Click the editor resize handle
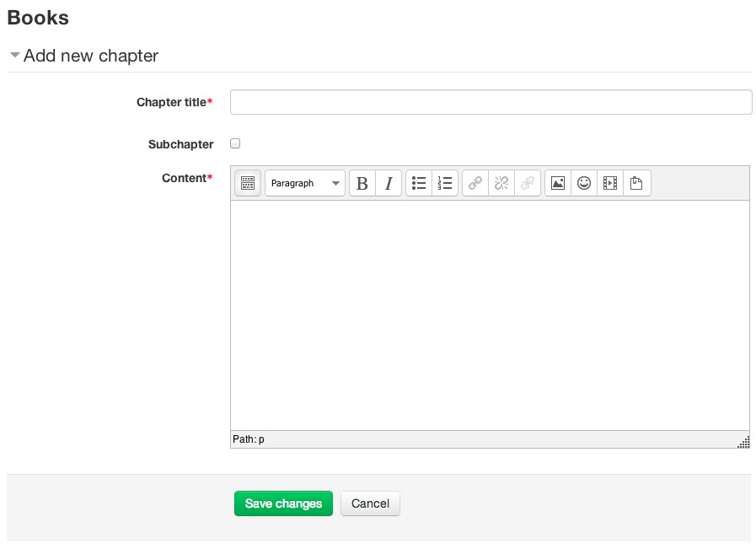 point(744,442)
